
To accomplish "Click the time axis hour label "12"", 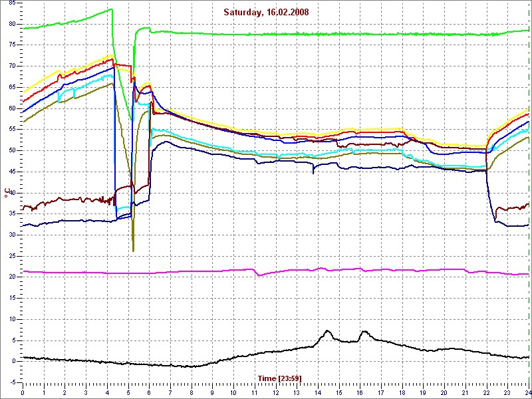I will coord(276,392).
